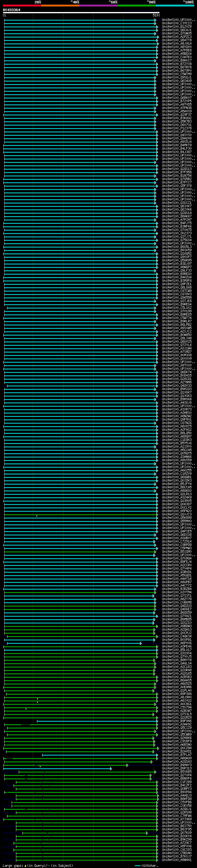
Task: Click hit UniRef100_B5Y5J6
Action: [x=177, y=443]
